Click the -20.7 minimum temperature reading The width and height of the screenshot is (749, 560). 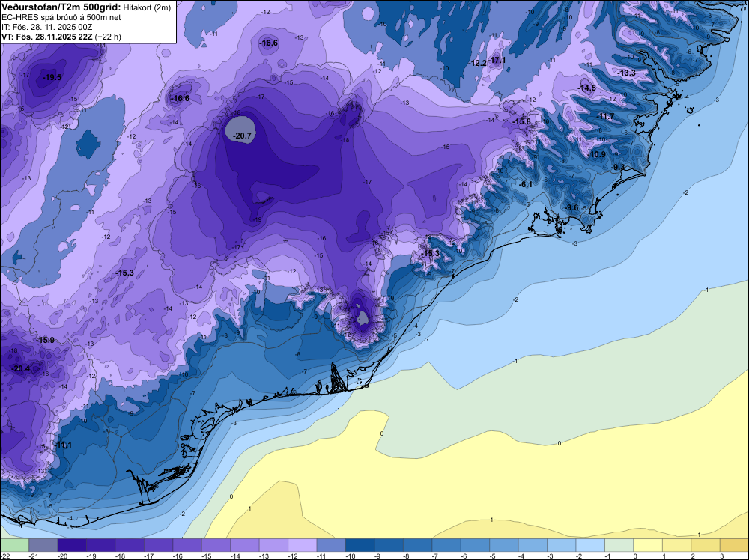[242, 136]
